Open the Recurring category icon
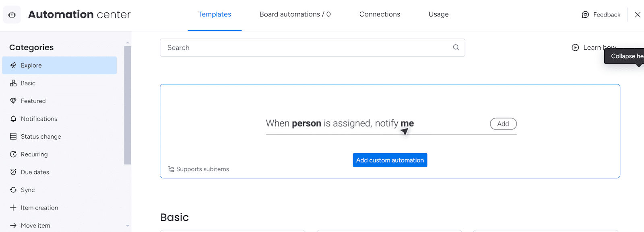 pyautogui.click(x=13, y=154)
